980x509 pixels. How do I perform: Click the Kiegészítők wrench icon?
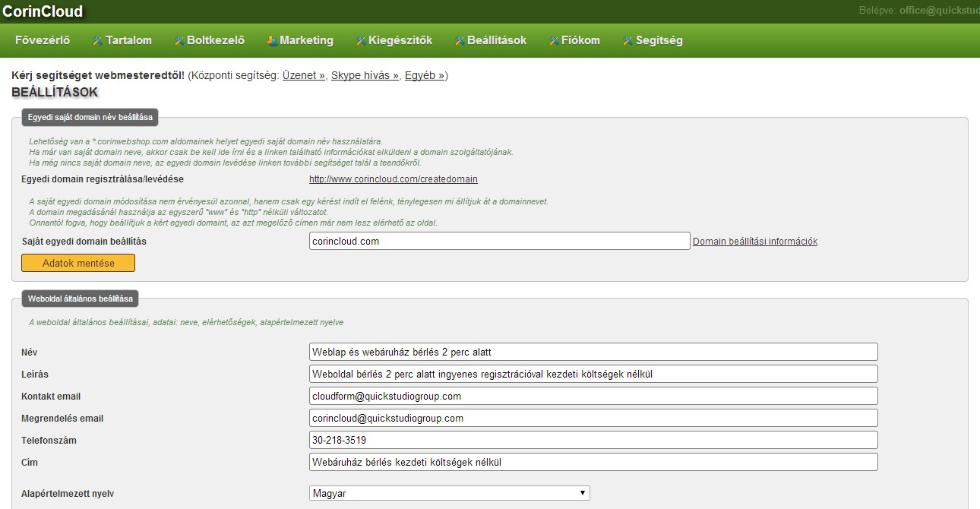point(361,40)
